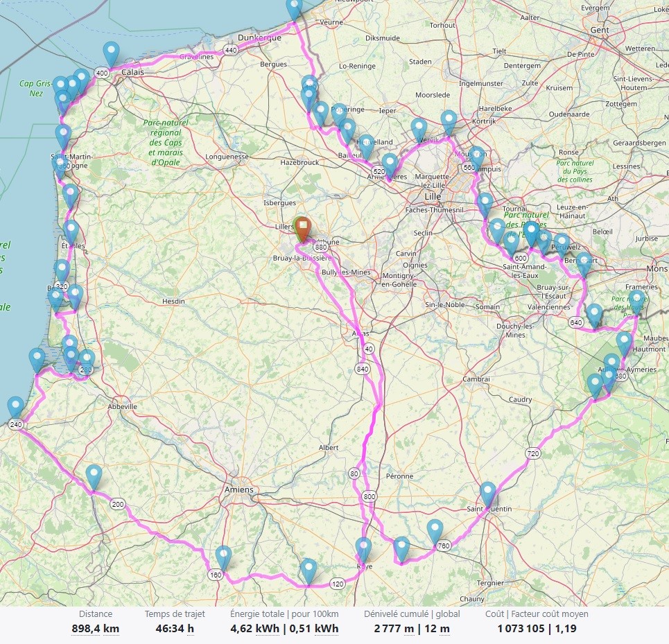
Task: Select the 720 km distance marker on the route
Action: (x=532, y=454)
